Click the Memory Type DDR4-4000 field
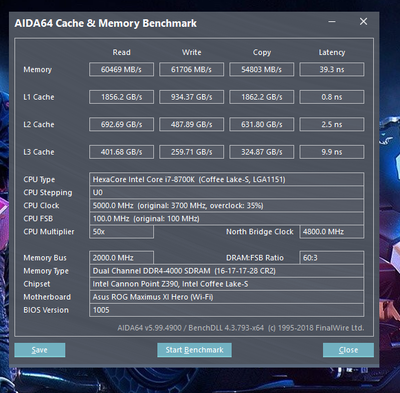The image size is (400, 393). [226, 271]
